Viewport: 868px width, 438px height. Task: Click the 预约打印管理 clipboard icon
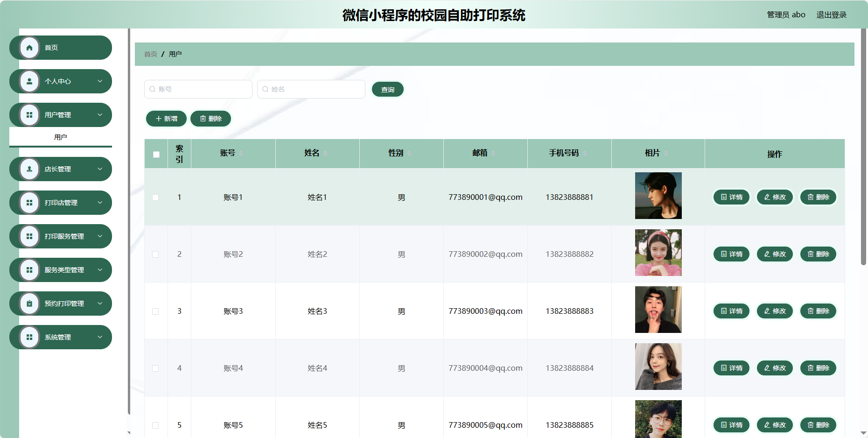coord(29,304)
